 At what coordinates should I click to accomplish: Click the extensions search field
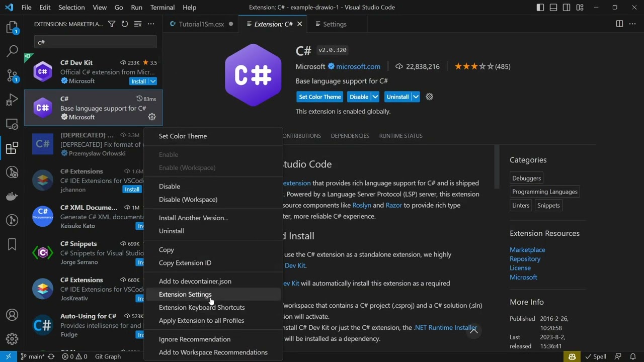[x=95, y=42]
